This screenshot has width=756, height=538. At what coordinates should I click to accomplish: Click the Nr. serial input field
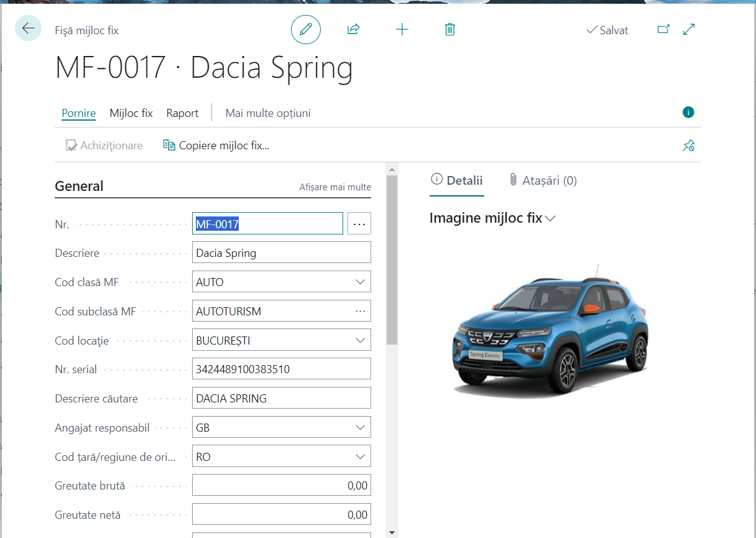coord(281,369)
